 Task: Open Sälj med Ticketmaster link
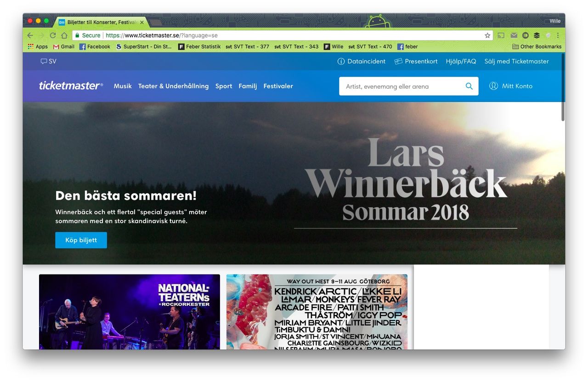tap(516, 61)
